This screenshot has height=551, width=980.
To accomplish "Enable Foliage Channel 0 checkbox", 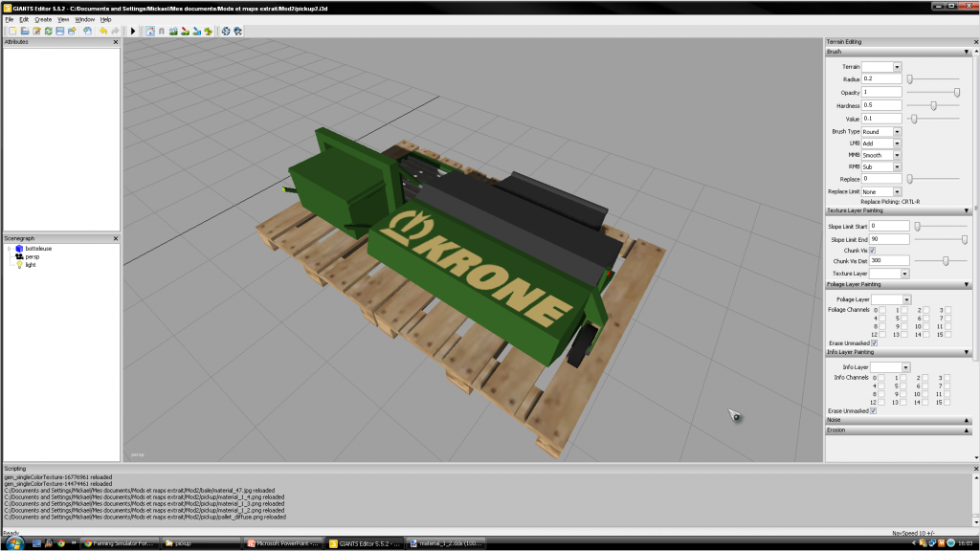I will (x=881, y=310).
